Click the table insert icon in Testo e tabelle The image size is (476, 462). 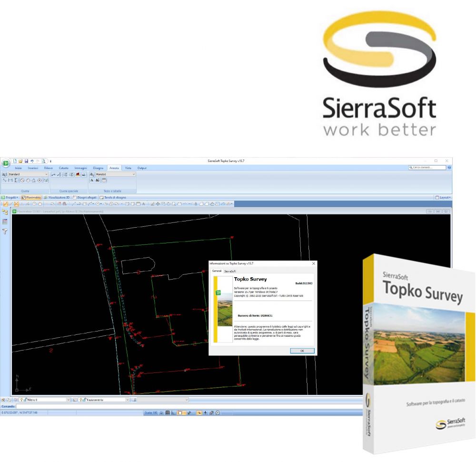click(104, 180)
